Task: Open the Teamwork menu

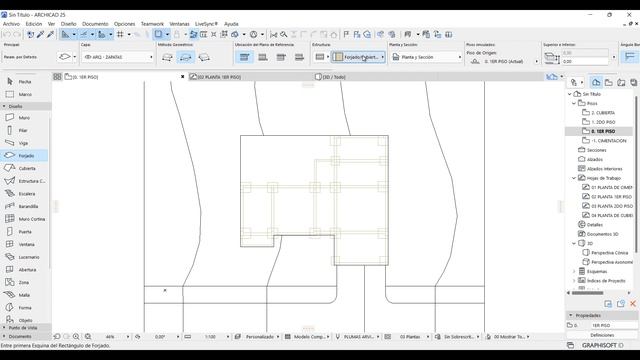Action: point(152,24)
